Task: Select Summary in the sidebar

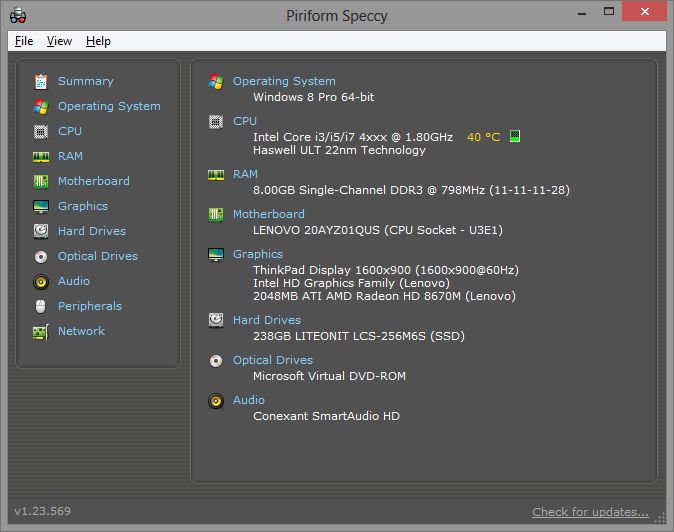Action: click(x=86, y=81)
